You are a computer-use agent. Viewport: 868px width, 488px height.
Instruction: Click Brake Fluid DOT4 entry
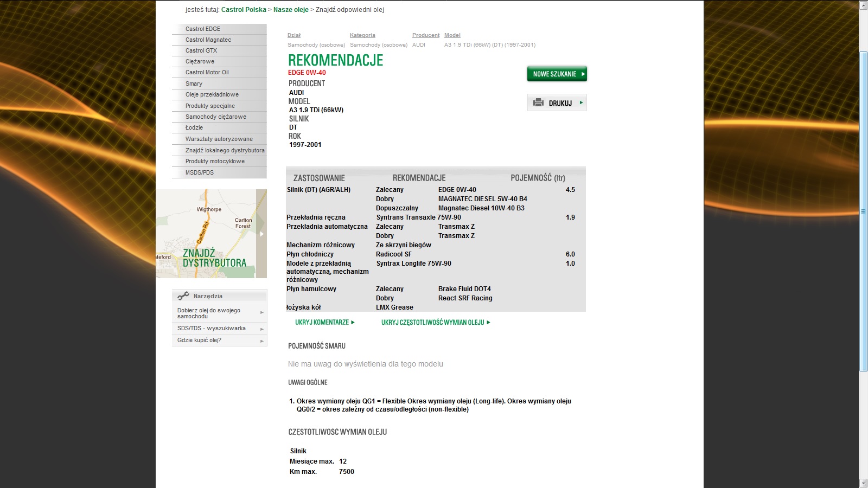[x=464, y=289]
